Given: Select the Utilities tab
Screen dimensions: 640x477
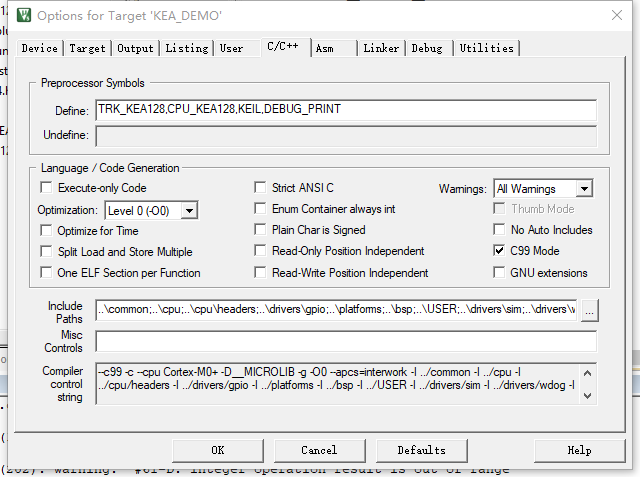Looking at the screenshot, I should click(487, 48).
